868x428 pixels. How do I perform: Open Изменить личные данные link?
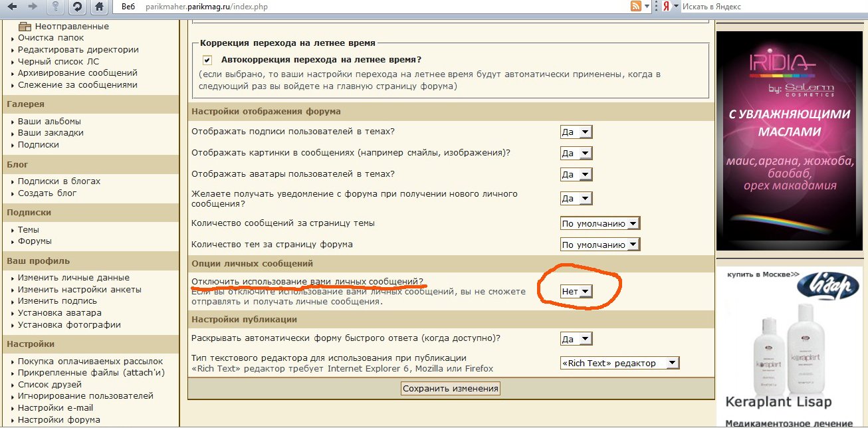(x=74, y=278)
